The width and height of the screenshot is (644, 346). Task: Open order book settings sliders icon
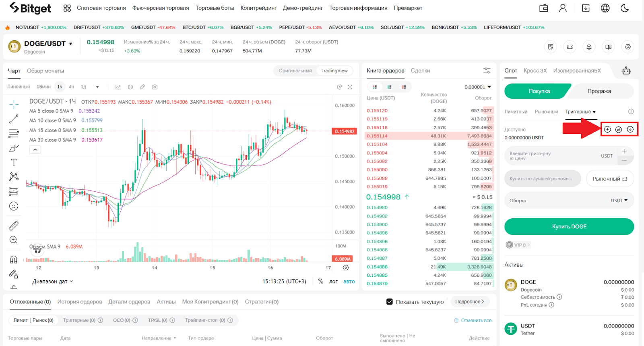tap(487, 70)
